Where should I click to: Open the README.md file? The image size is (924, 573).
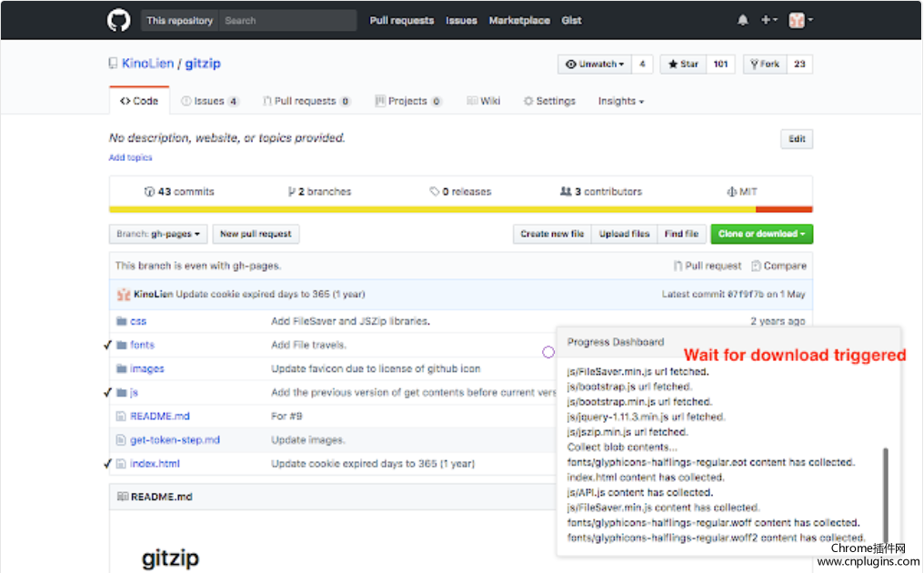coord(160,417)
